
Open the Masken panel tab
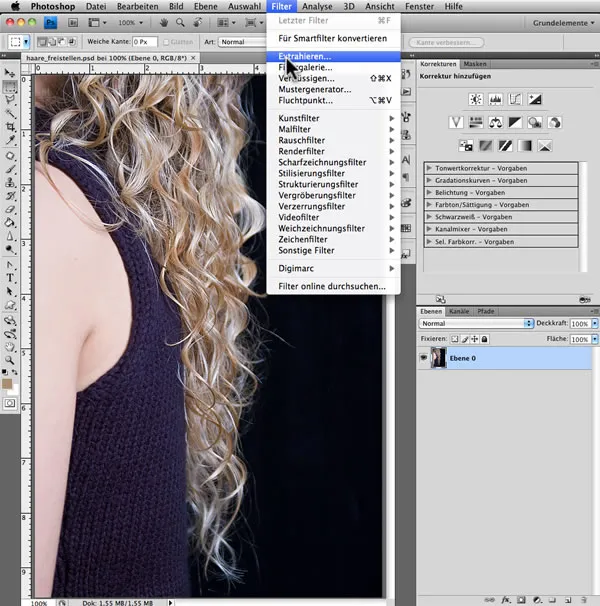476,63
